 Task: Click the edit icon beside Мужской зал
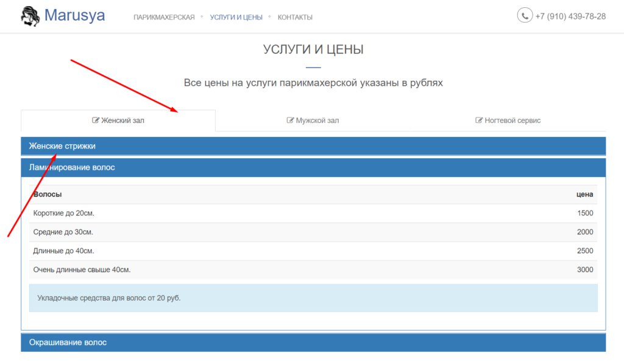coord(290,120)
